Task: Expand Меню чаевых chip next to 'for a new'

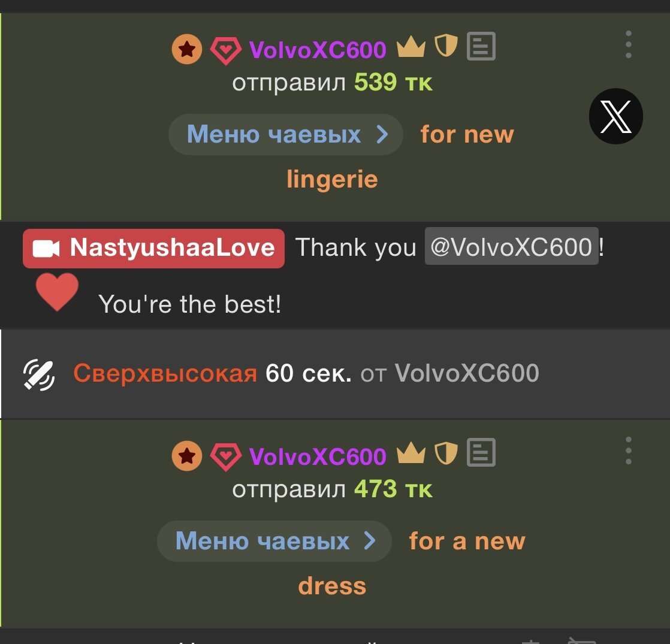Action: pos(274,541)
